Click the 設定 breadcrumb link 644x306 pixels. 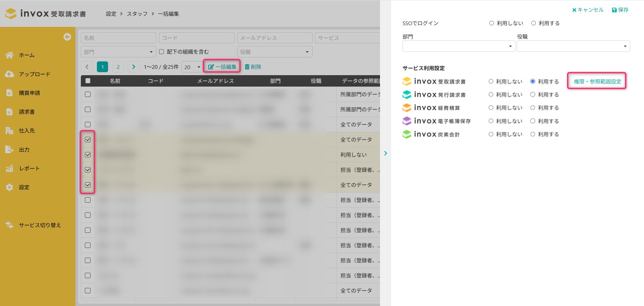(111, 14)
